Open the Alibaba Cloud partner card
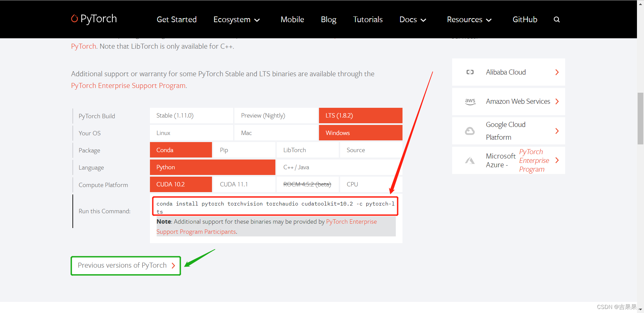 click(508, 72)
